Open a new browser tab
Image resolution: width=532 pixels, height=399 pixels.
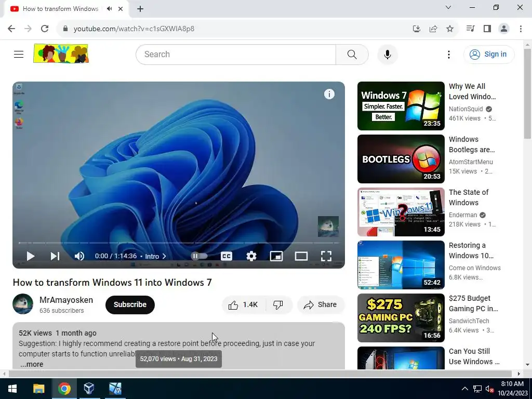click(140, 9)
